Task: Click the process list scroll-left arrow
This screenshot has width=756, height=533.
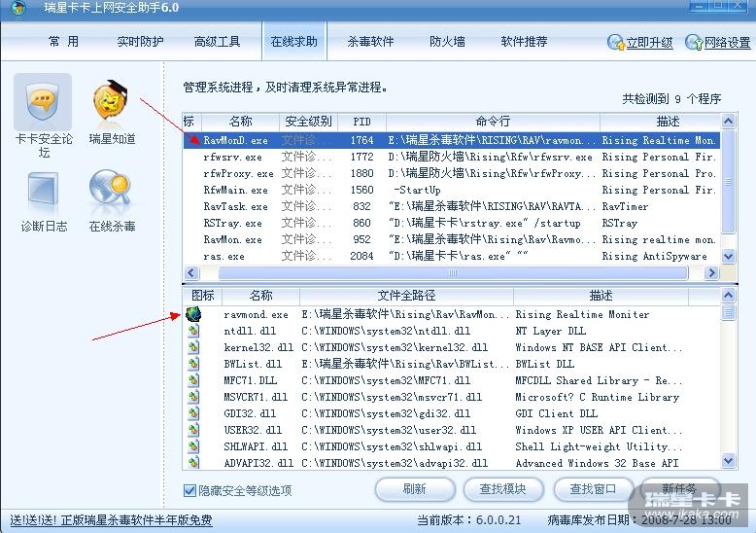Action: [191, 272]
